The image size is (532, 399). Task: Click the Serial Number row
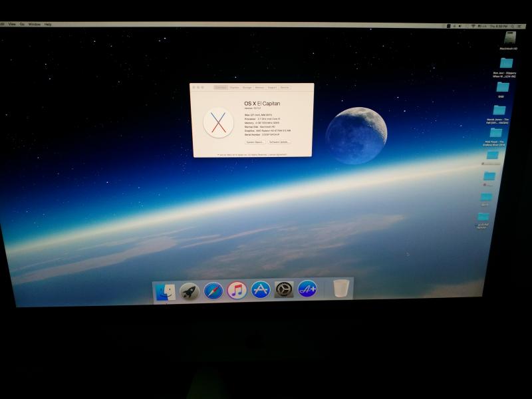tap(262, 135)
